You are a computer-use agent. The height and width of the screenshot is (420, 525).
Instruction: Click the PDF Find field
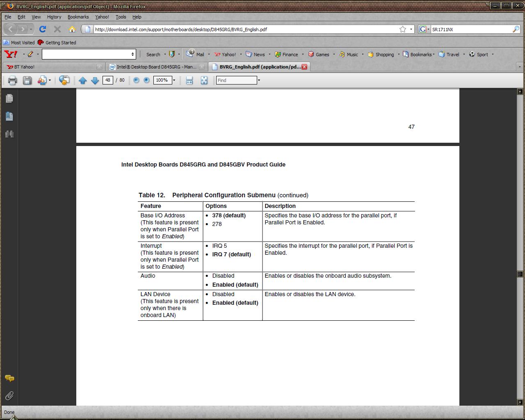pos(237,80)
